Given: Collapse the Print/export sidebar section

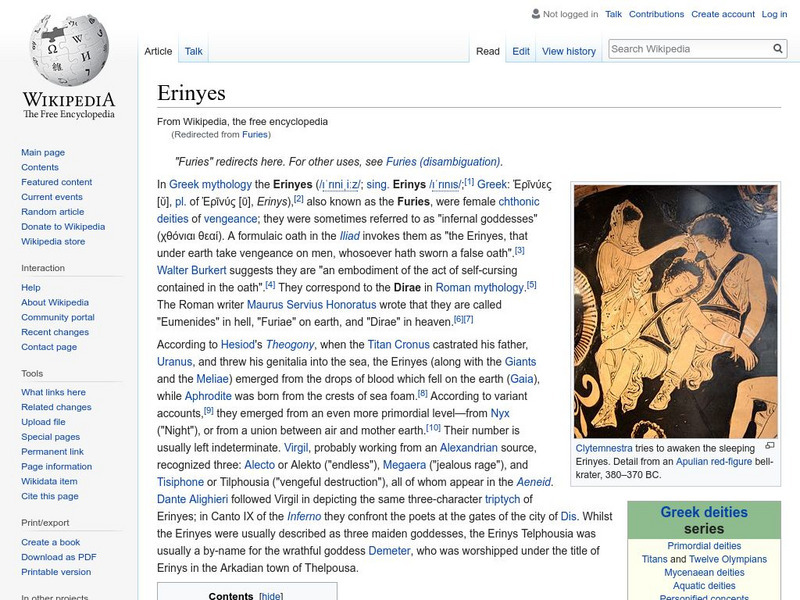Looking at the screenshot, I should pyautogui.click(x=45, y=522).
